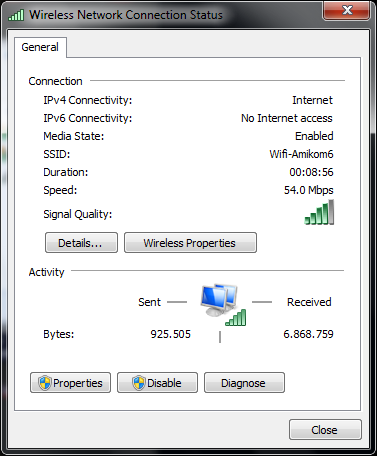Open adapter Properties
The width and height of the screenshot is (377, 456).
[70, 383]
